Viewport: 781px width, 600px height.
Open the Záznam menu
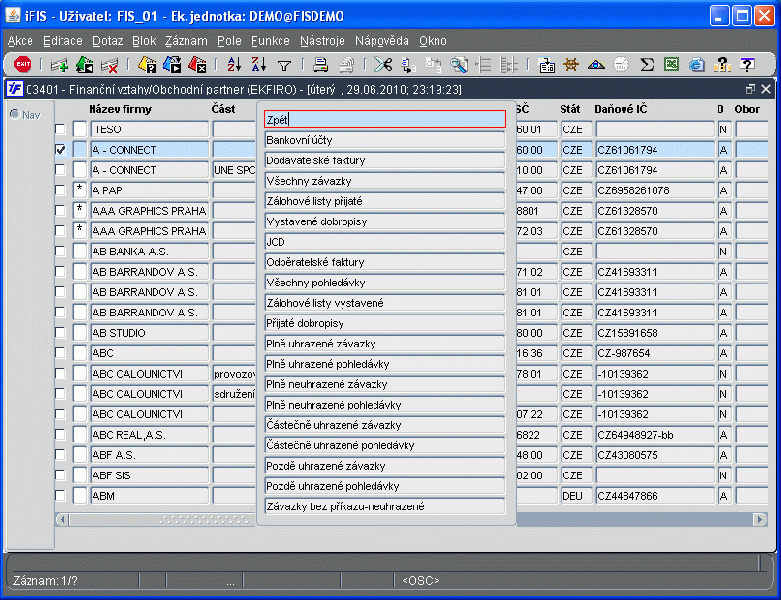point(186,41)
